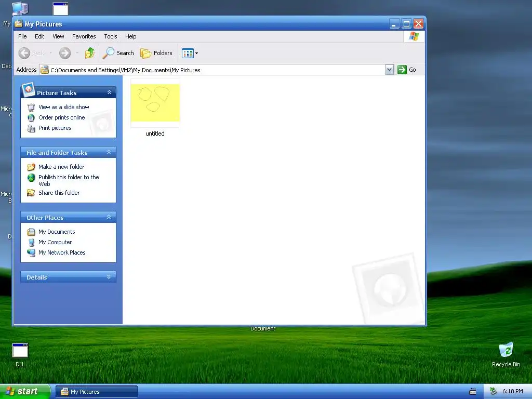Viewport: 532px width, 399px height.
Task: Click the Forward navigation arrow
Action: tap(65, 53)
